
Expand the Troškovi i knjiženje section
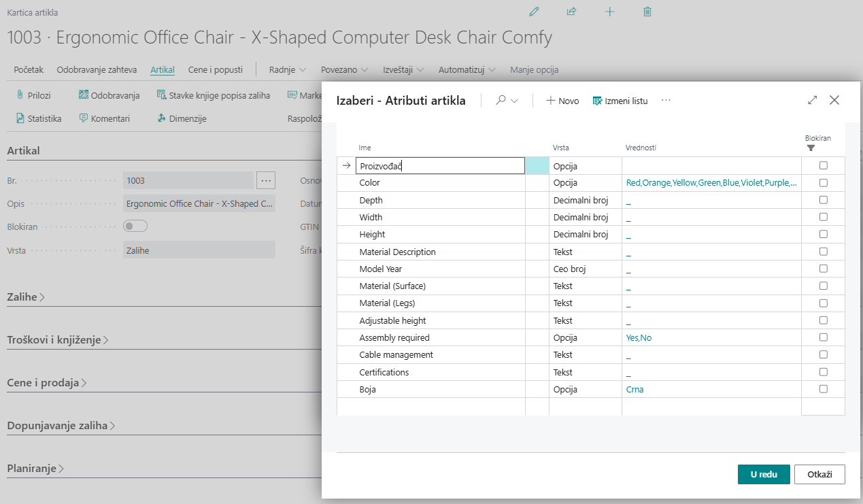click(58, 340)
